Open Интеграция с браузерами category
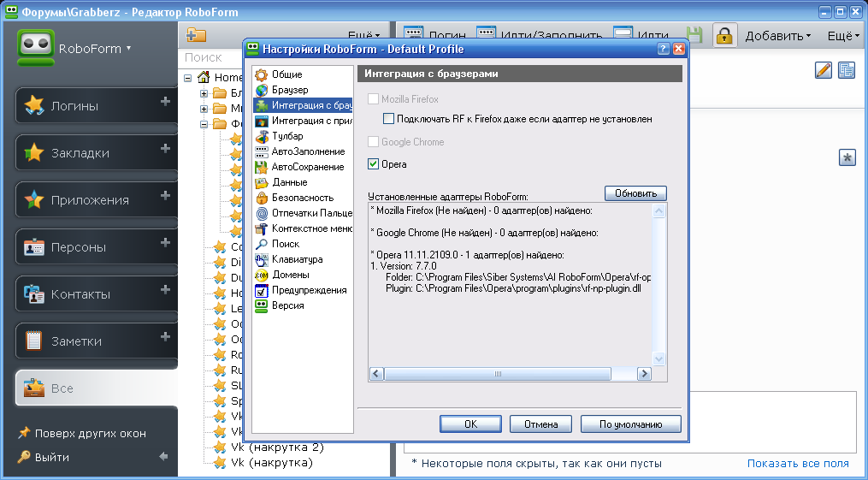 pos(304,105)
